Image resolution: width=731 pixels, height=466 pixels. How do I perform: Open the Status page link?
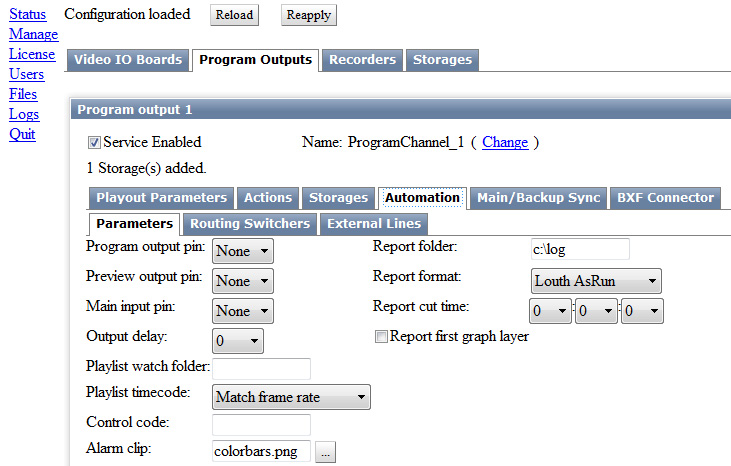click(28, 14)
